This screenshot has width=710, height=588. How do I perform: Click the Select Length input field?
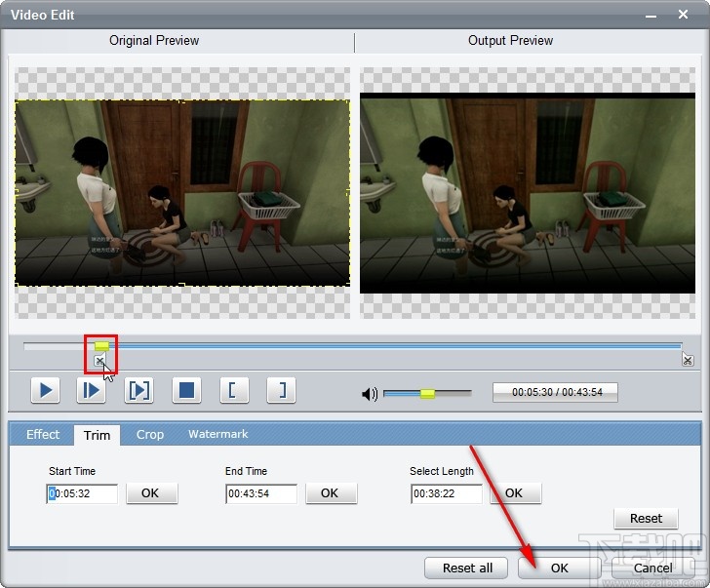click(447, 493)
